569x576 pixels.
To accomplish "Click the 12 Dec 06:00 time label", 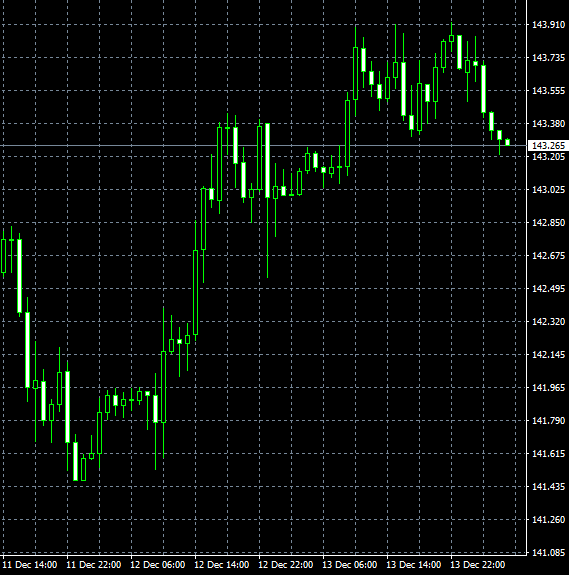I will point(158,565).
